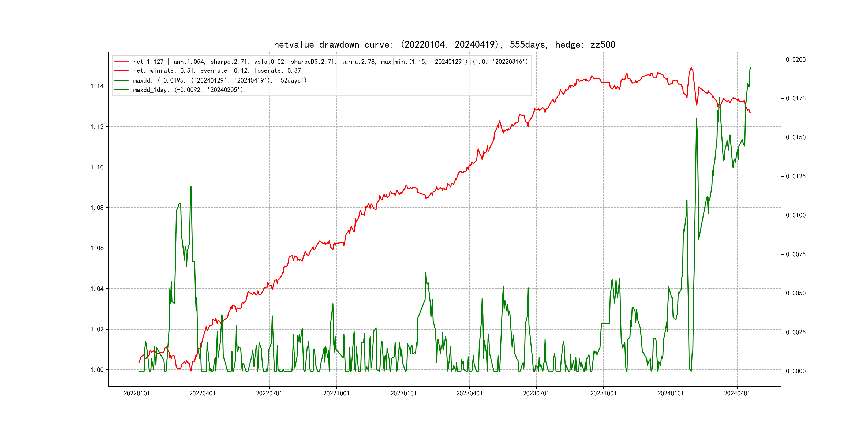Click the red swatch beside winrate legend entry
868x434 pixels.
pyautogui.click(x=121, y=71)
